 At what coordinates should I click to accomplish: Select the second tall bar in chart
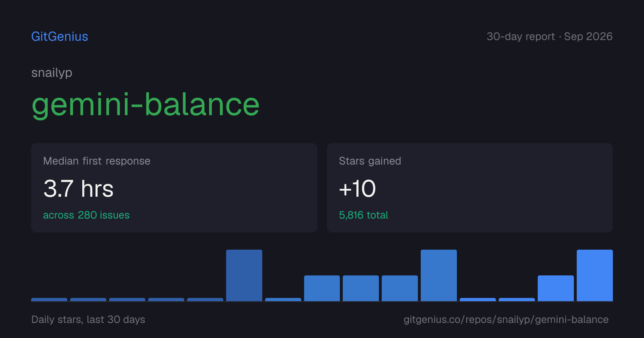(439, 275)
